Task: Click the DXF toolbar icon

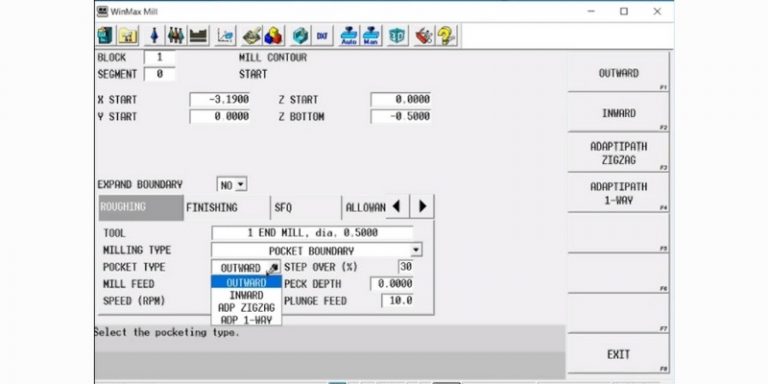Action: [x=322, y=36]
